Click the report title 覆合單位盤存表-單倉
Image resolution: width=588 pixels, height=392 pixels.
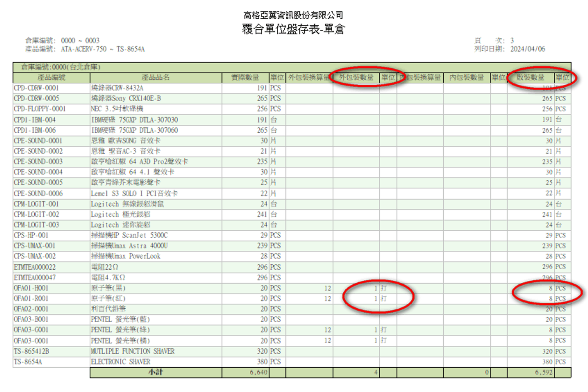pyautogui.click(x=293, y=29)
